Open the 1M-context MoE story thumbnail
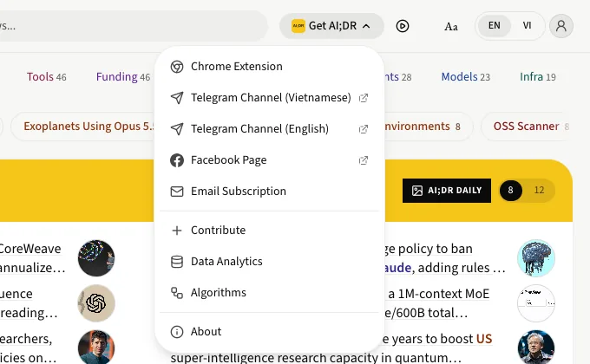 coord(536,303)
